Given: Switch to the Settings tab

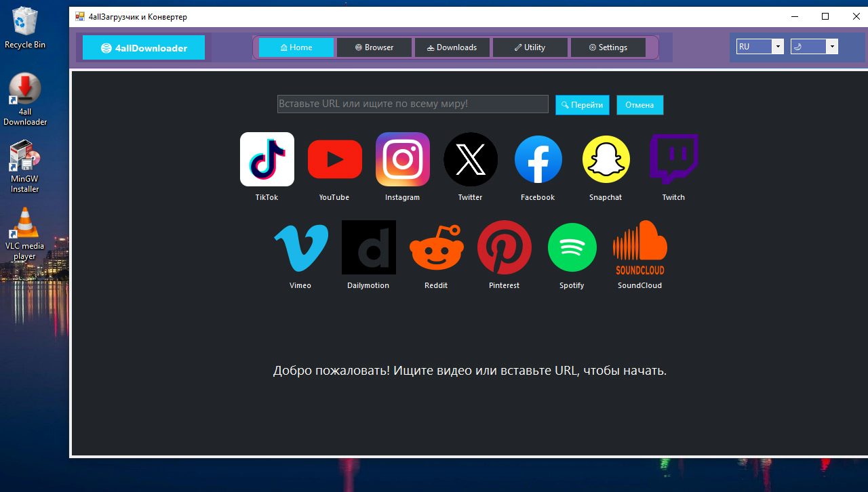Looking at the screenshot, I should [608, 47].
